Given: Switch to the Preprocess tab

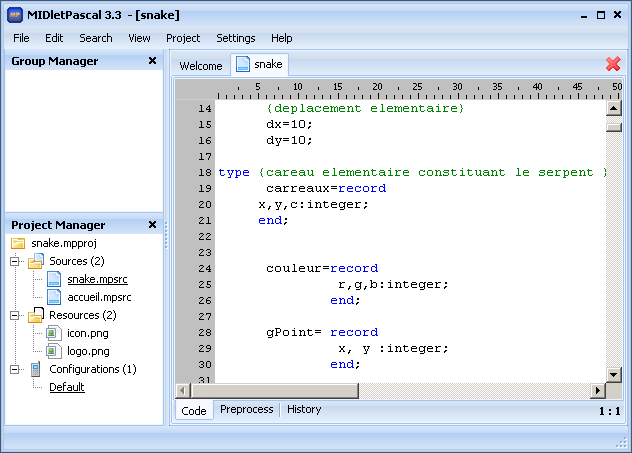Looking at the screenshot, I should (x=246, y=409).
